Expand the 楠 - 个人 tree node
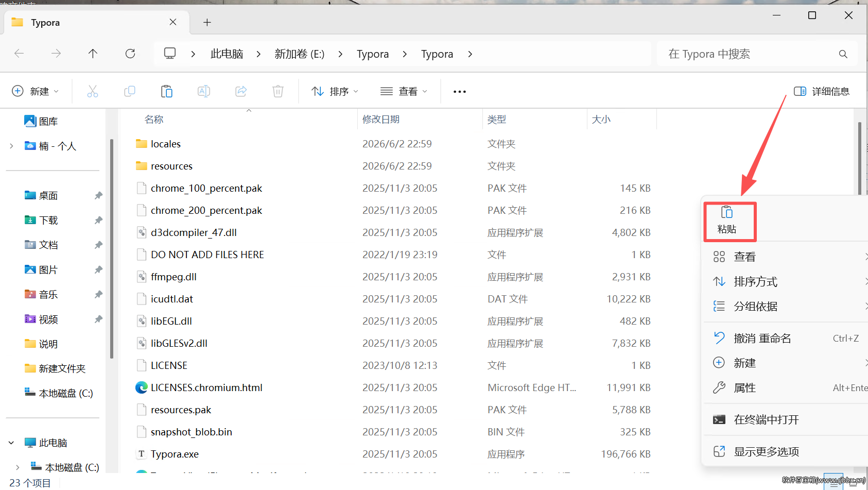The width and height of the screenshot is (868, 490). (x=12, y=146)
